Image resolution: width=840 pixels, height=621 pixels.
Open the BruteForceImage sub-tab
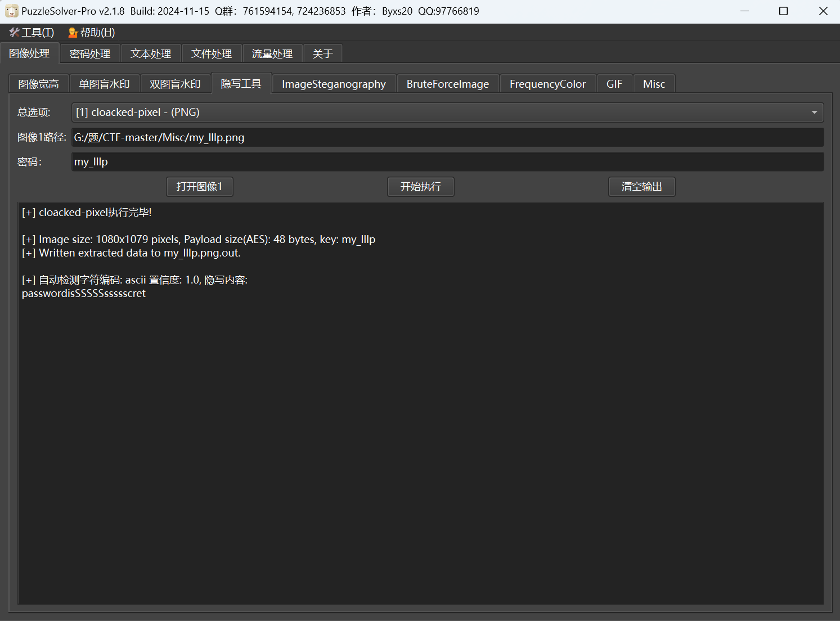[448, 84]
